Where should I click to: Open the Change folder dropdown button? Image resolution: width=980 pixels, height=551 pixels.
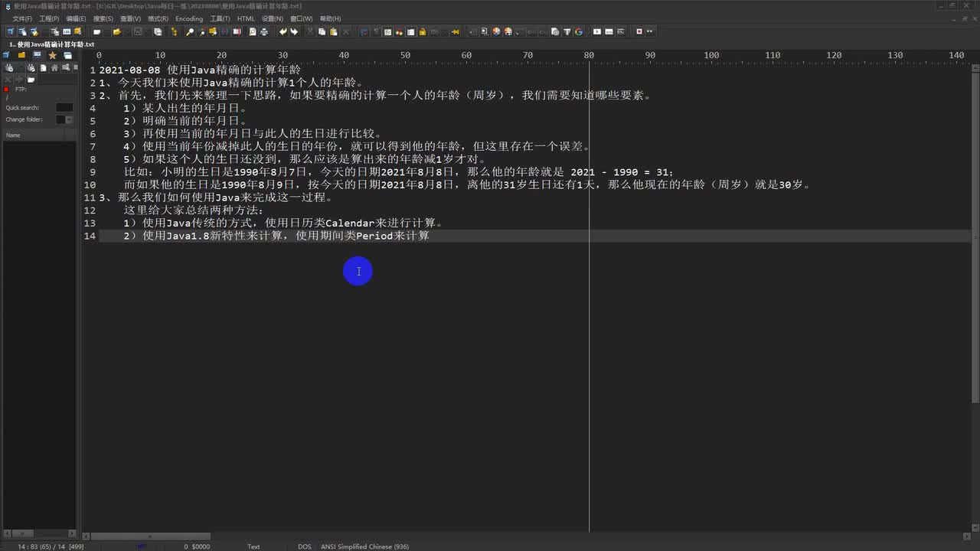[70, 119]
